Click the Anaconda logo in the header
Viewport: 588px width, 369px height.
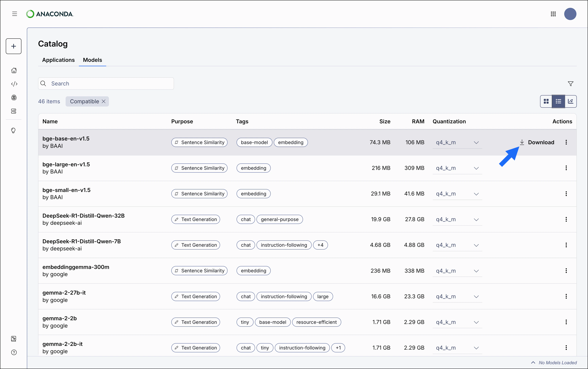(x=50, y=14)
